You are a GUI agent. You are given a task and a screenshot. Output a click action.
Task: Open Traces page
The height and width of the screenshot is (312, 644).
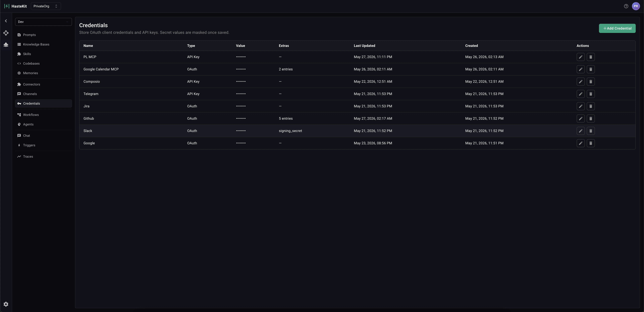click(x=44, y=157)
